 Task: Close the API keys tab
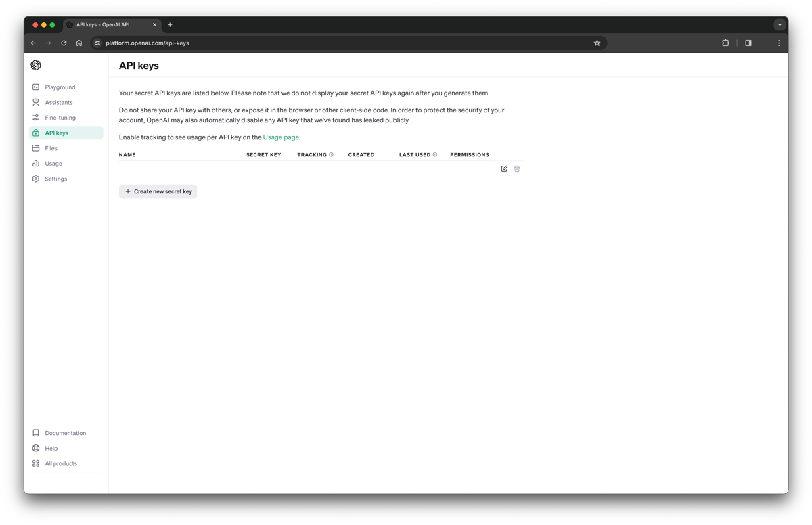154,24
